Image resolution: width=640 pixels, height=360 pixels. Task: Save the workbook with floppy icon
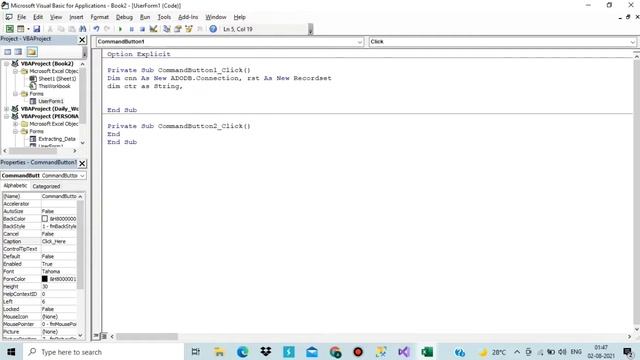(37, 29)
